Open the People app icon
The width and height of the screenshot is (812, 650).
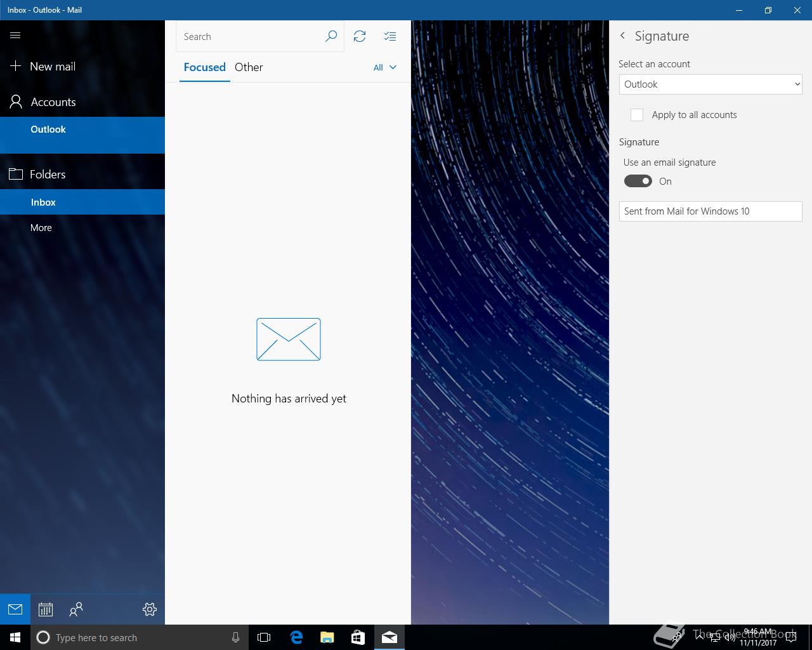76,609
